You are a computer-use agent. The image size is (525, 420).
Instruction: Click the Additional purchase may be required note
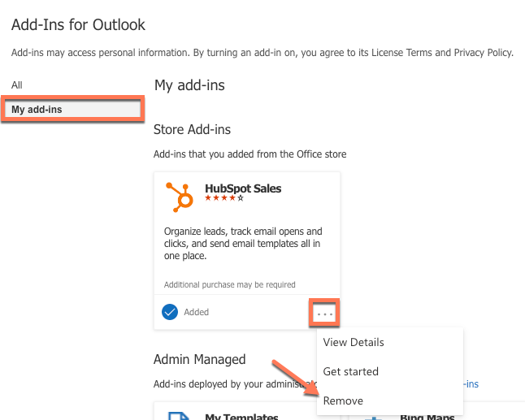point(229,285)
